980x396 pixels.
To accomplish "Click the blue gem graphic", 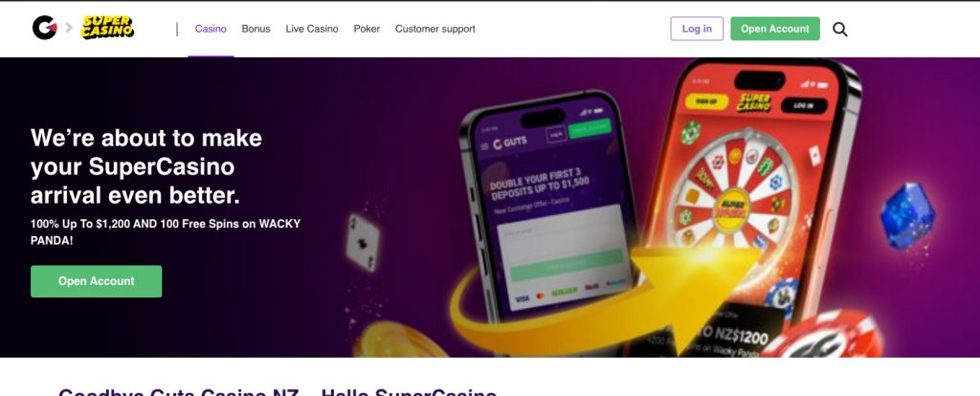I will pyautogui.click(x=907, y=215).
